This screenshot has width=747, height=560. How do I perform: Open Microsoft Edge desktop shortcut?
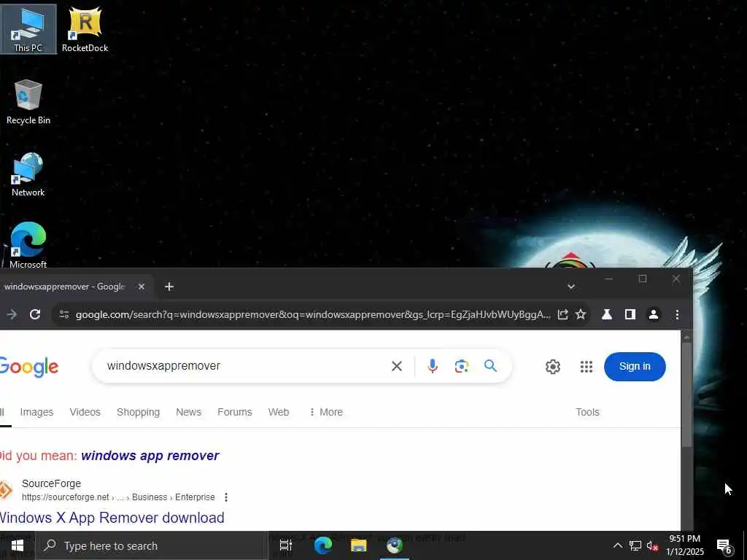click(x=28, y=245)
